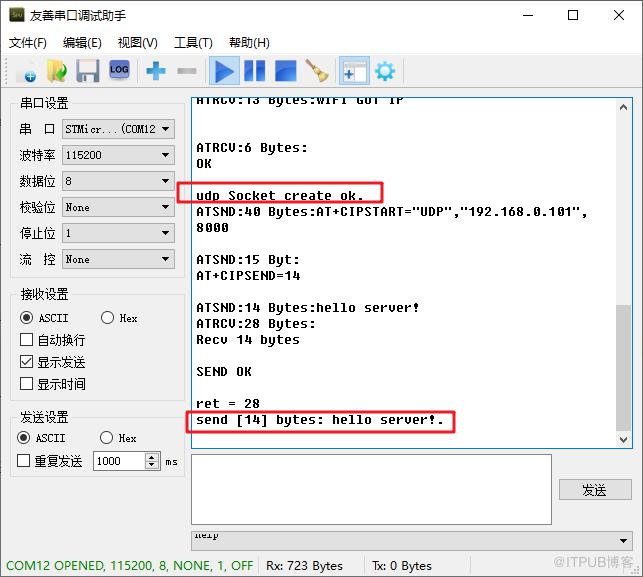This screenshot has height=577, width=643.
Task: Open the 串口 COM12 port dropdown
Action: 119,129
